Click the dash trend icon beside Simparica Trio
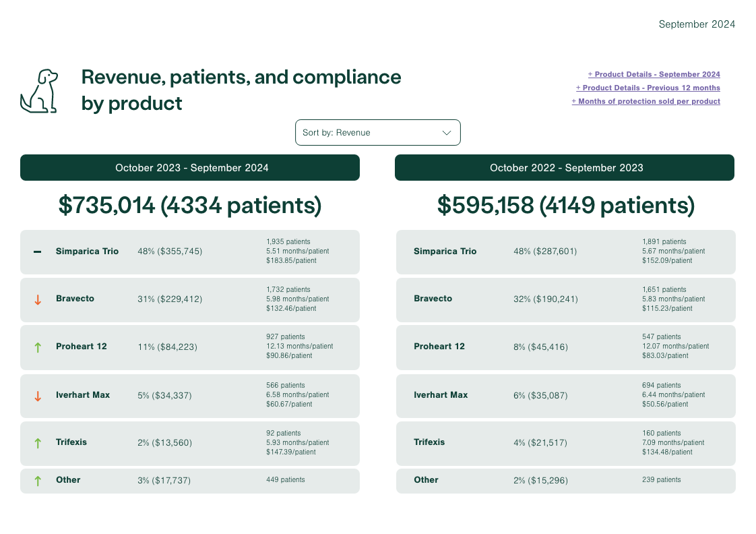 click(x=37, y=251)
